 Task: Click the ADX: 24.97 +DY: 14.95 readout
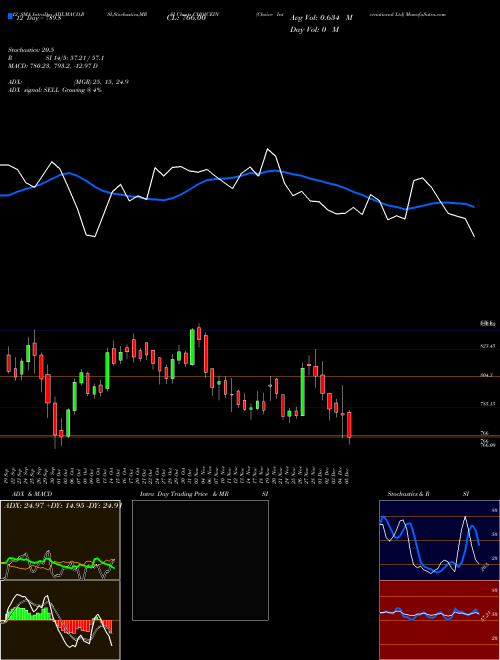point(63,506)
